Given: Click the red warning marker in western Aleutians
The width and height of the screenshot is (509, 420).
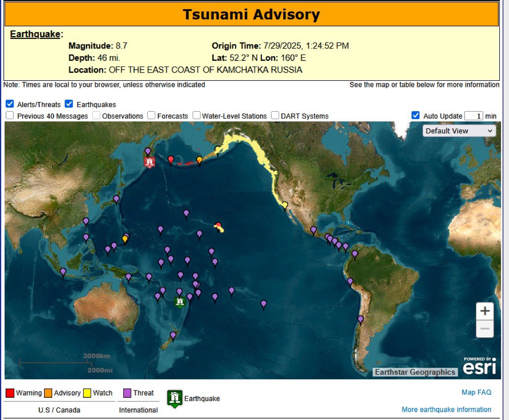Looking at the screenshot, I should [171, 160].
